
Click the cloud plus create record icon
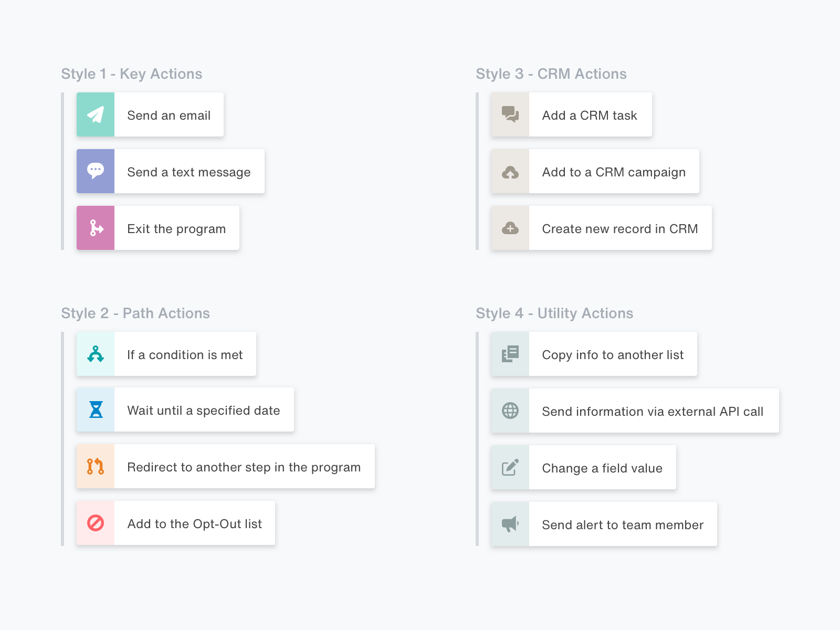509,228
